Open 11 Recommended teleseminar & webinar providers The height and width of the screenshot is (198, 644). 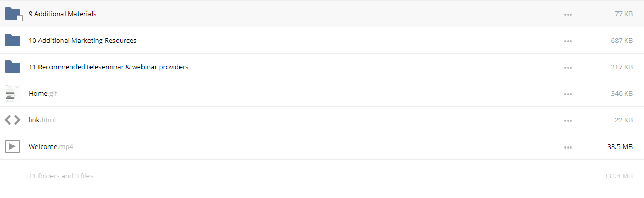click(109, 67)
